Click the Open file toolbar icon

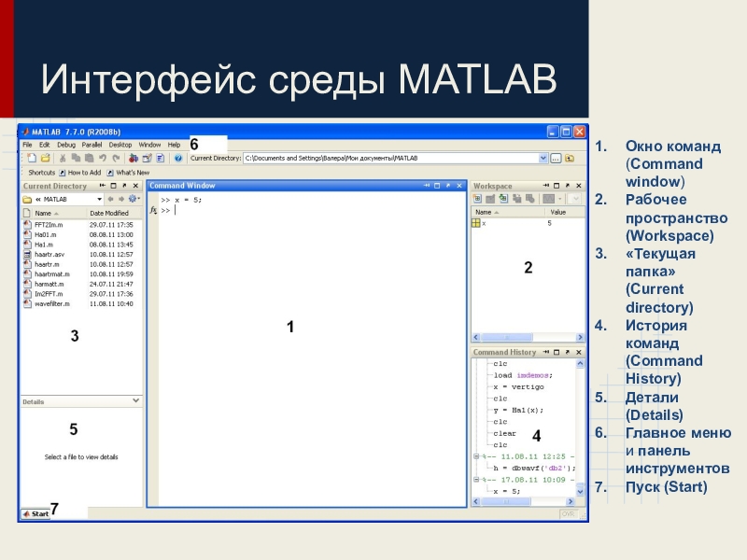tap(45, 158)
